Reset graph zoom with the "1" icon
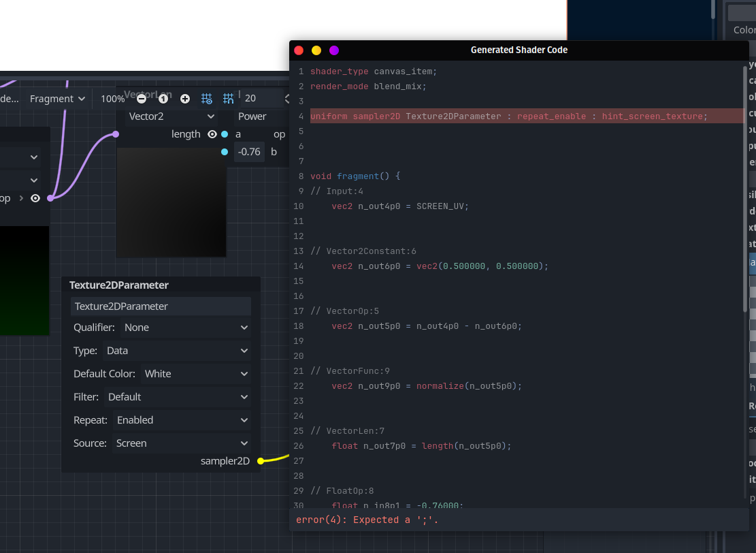 pyautogui.click(x=163, y=99)
